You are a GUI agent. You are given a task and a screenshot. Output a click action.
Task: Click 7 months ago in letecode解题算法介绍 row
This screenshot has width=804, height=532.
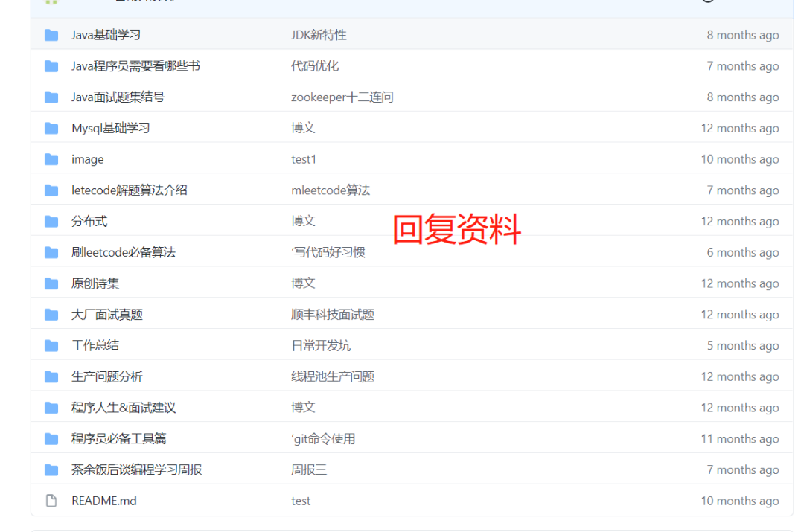point(743,190)
